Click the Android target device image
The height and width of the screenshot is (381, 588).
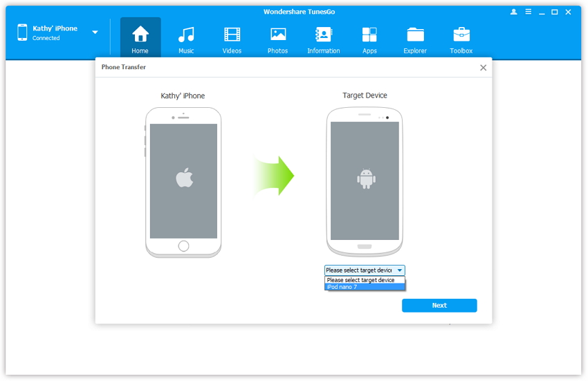tap(365, 181)
